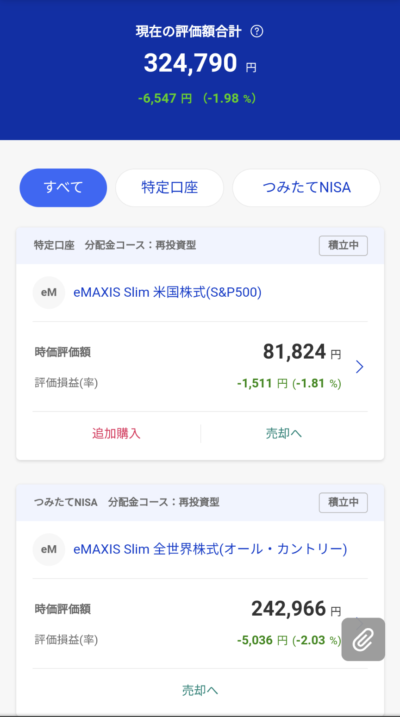
Task: Click 追加購入 for S&P500 fund
Action: [x=116, y=433]
